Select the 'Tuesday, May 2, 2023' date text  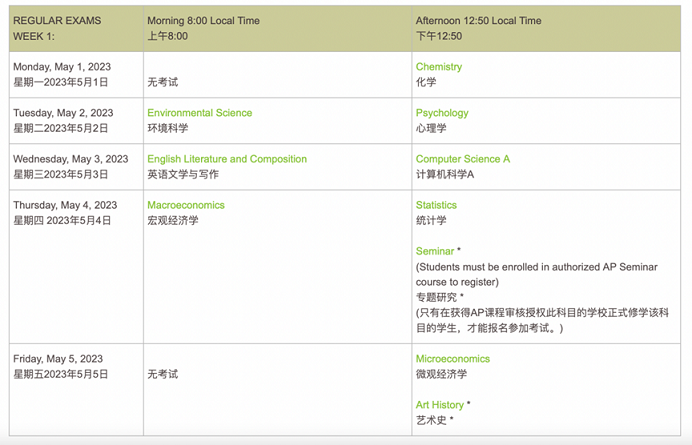click(x=63, y=113)
